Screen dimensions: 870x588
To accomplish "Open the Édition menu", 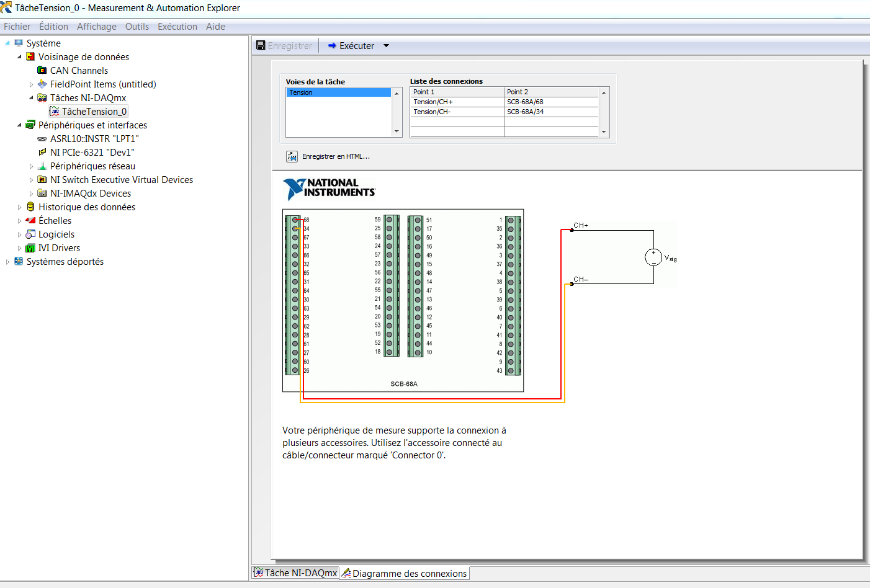I will [x=53, y=27].
